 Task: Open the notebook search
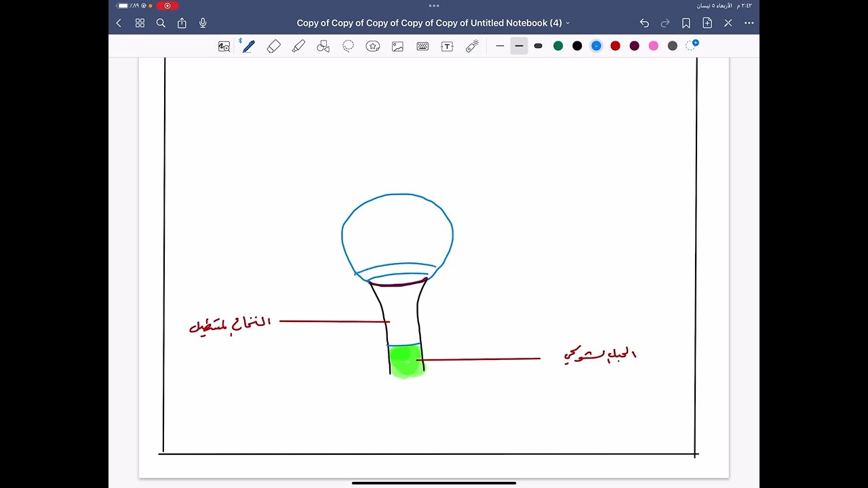coord(161,23)
